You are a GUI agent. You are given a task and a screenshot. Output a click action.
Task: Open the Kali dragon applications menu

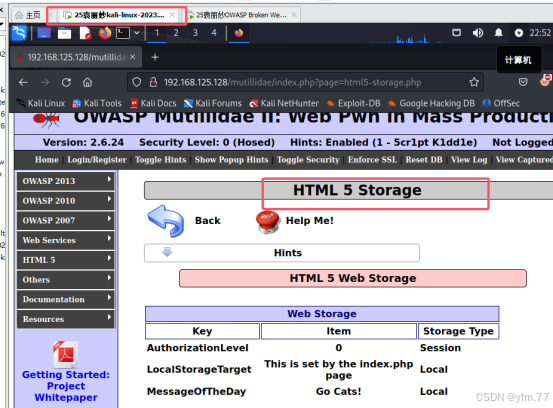(19, 34)
